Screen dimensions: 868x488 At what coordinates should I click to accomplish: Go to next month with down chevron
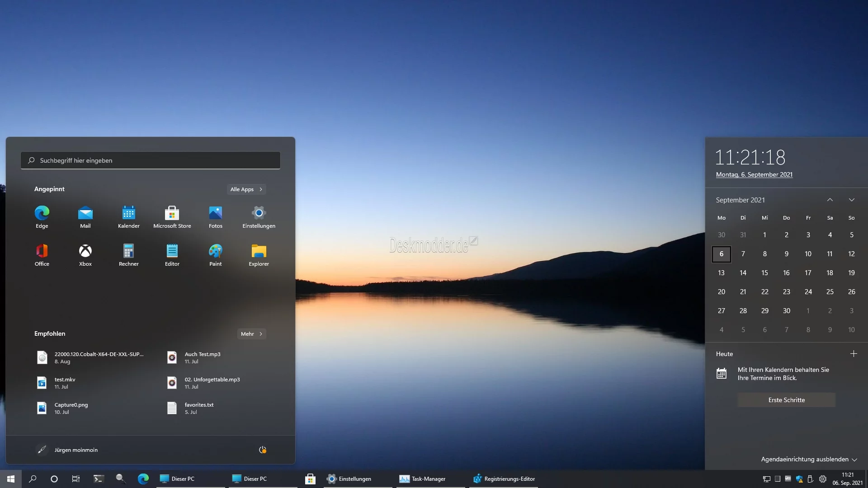[851, 200]
